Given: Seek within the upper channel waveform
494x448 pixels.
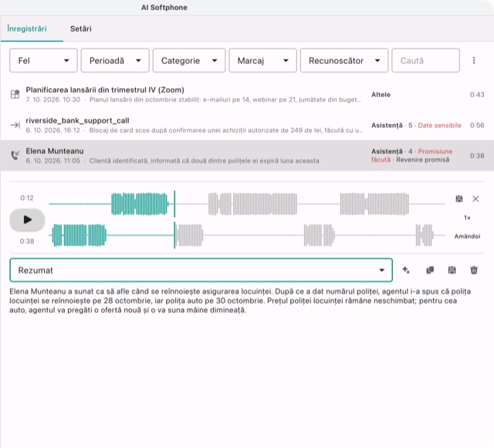Looking at the screenshot, I should (x=247, y=204).
